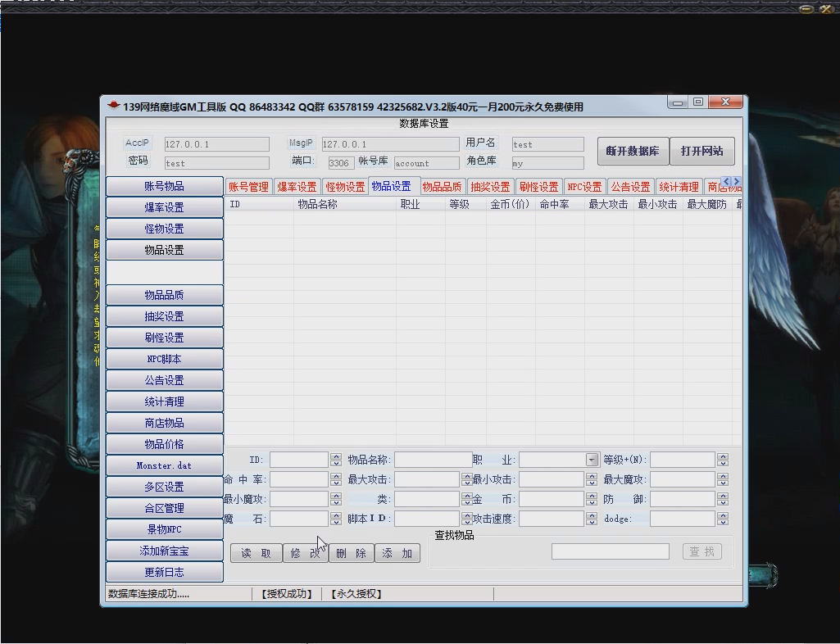Click the 删除 button
Viewport: 840px width, 644px height.
(x=351, y=554)
